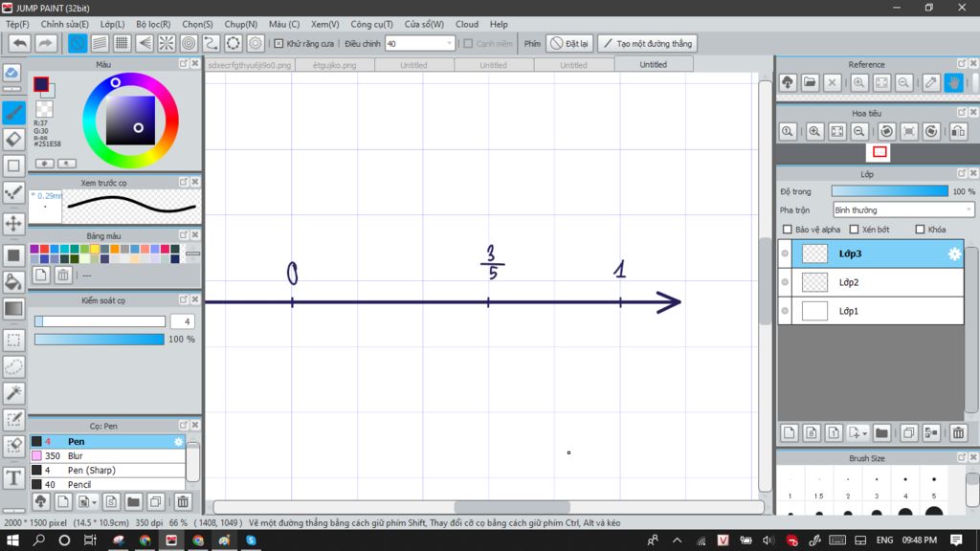Select the rectangular Selection tool
The width and height of the screenshot is (980, 551).
click(13, 340)
